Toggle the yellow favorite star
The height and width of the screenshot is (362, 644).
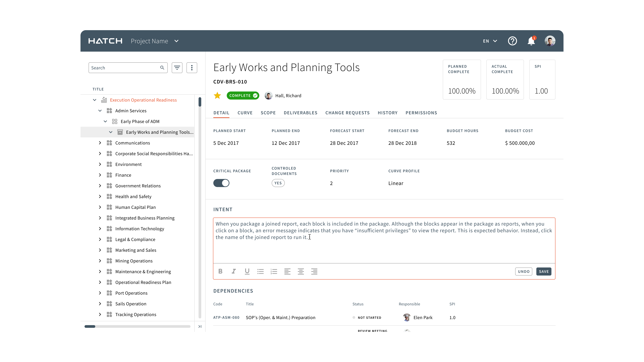pos(217,96)
